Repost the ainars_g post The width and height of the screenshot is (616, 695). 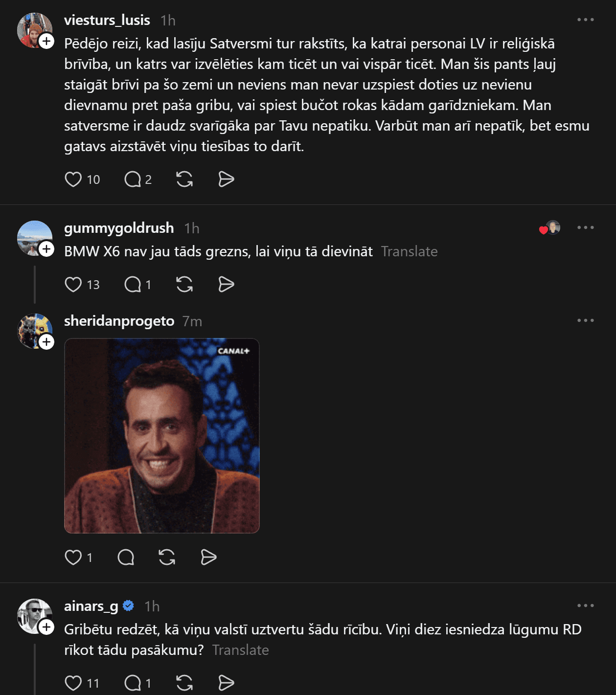pyautogui.click(x=184, y=683)
